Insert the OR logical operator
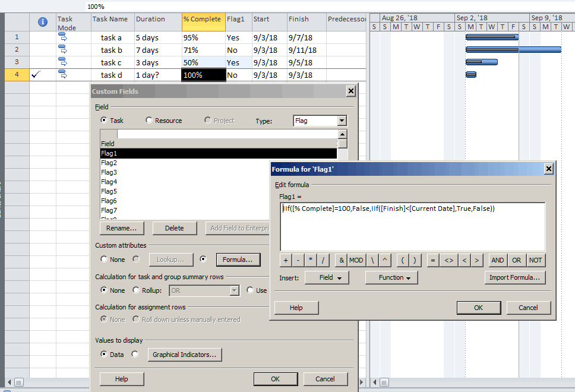Image resolution: width=575 pixels, height=392 pixels. pos(517,260)
